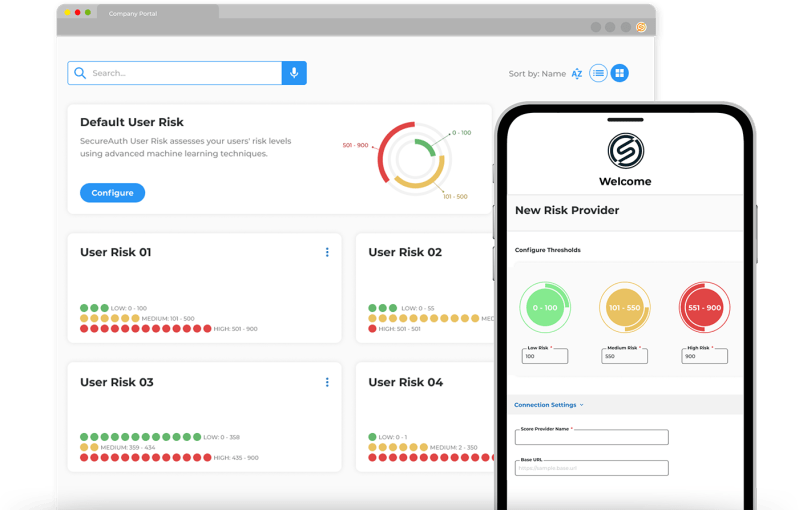
Task: Open the User Risk 02 card title
Action: 405,252
